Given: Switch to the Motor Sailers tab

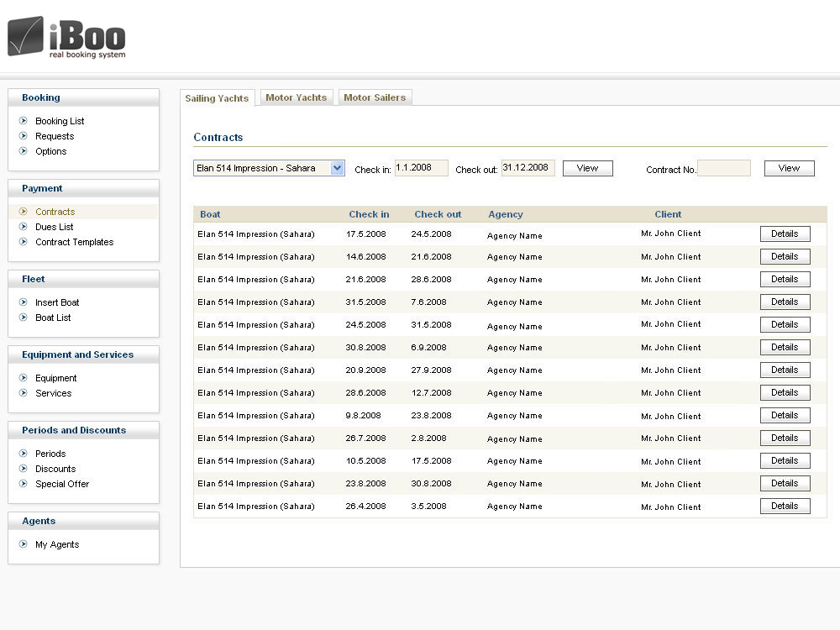Looking at the screenshot, I should (375, 97).
